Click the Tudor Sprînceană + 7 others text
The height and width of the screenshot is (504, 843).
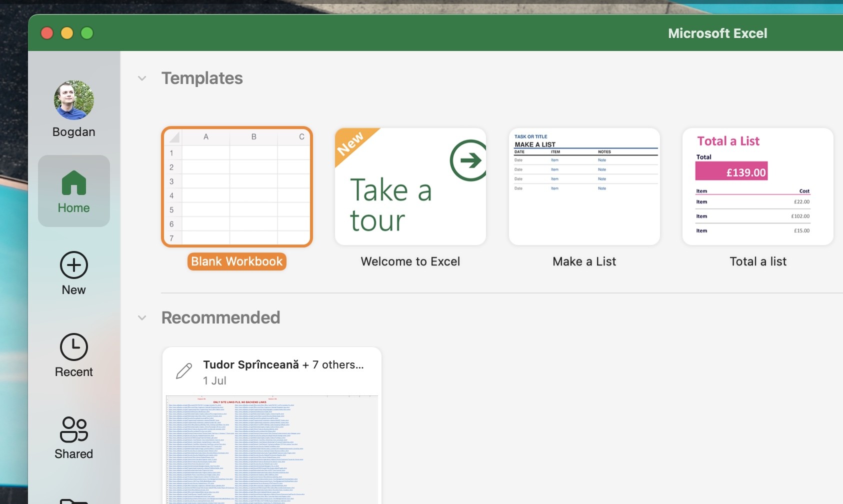[283, 365]
